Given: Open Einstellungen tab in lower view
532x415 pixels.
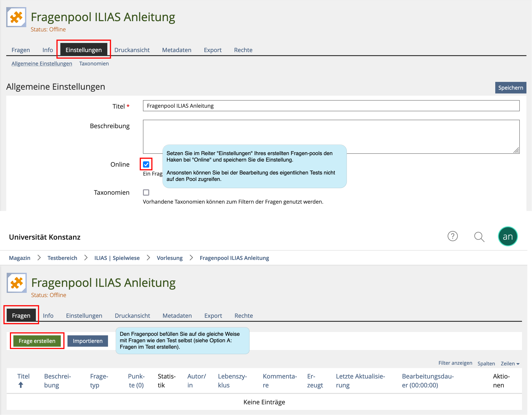Looking at the screenshot, I should (84, 316).
